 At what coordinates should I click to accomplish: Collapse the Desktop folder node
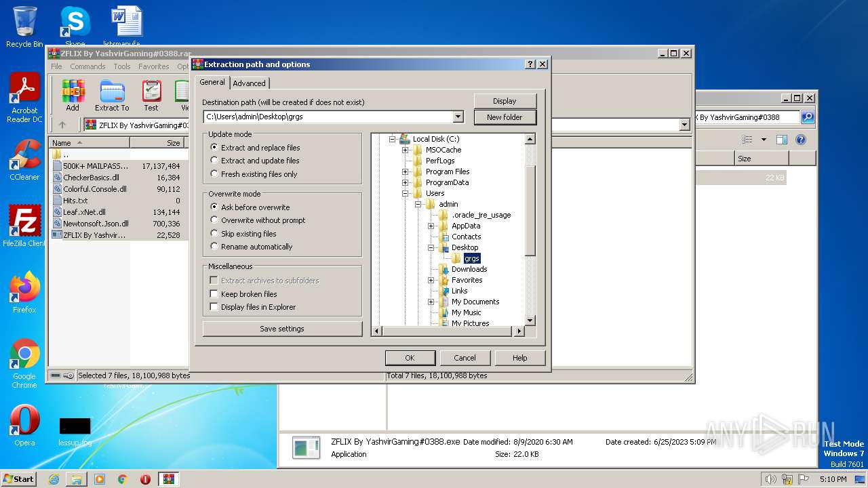[x=431, y=247]
